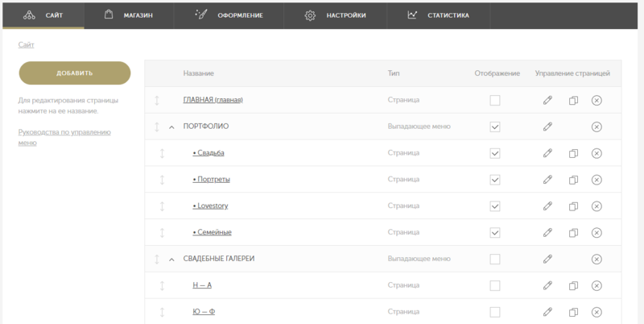Edit СВАДЕБНЫЕ ГАЛЕРЕИ using the pencil icon

tap(547, 260)
